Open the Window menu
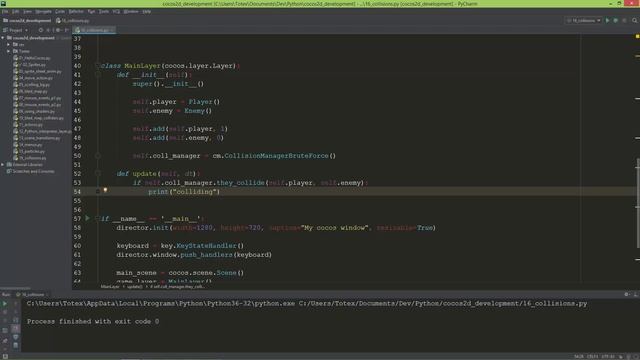Viewport: 640px width, 360px height. pyautogui.click(x=131, y=11)
